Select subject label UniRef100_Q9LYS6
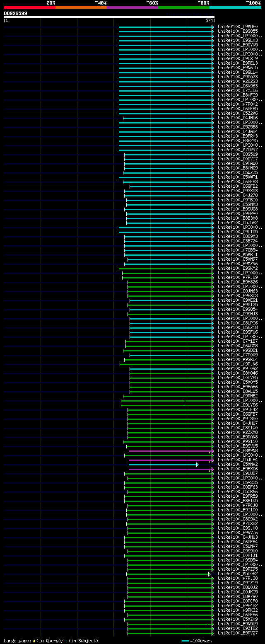 [x=238, y=405]
